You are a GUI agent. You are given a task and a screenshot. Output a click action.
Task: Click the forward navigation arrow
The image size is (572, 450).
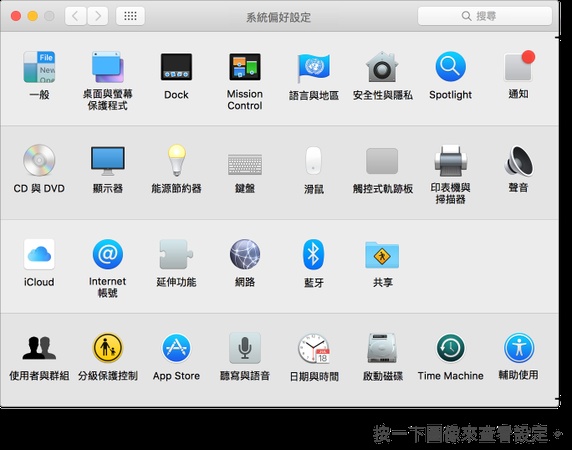click(97, 16)
